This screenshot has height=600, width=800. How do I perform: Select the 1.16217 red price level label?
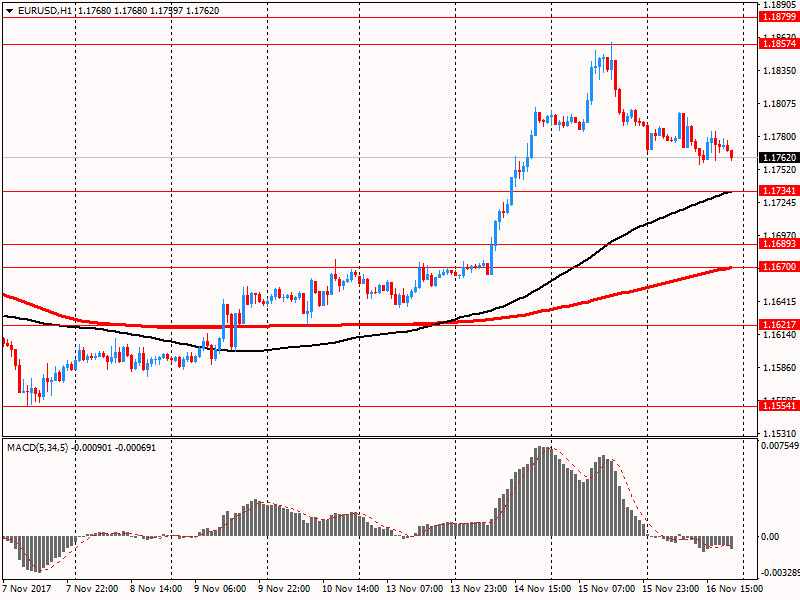pyautogui.click(x=779, y=324)
